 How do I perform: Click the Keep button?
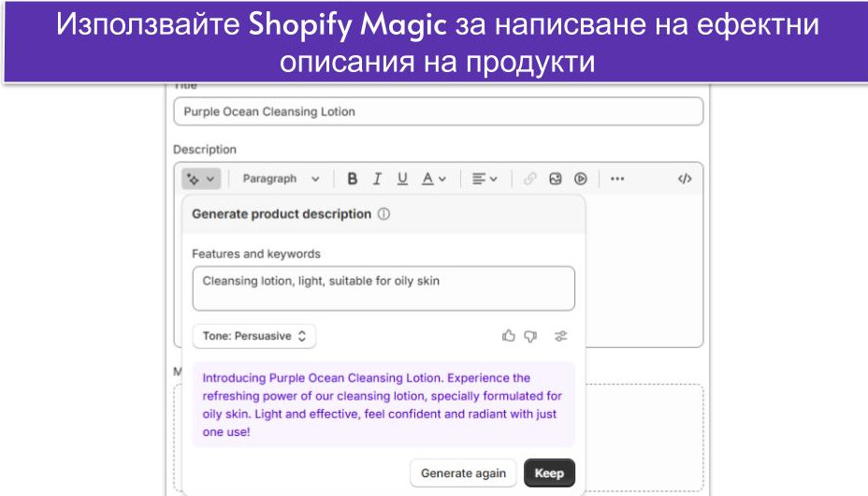[549, 474]
